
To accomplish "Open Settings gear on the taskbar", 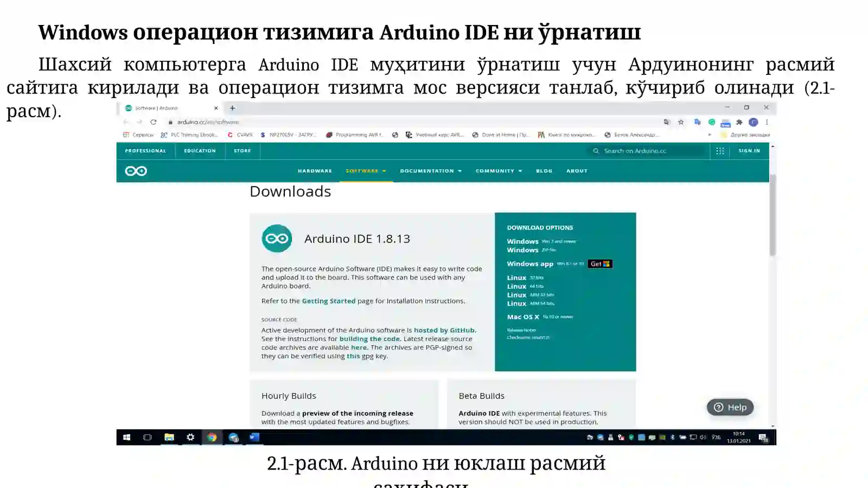I will [190, 437].
